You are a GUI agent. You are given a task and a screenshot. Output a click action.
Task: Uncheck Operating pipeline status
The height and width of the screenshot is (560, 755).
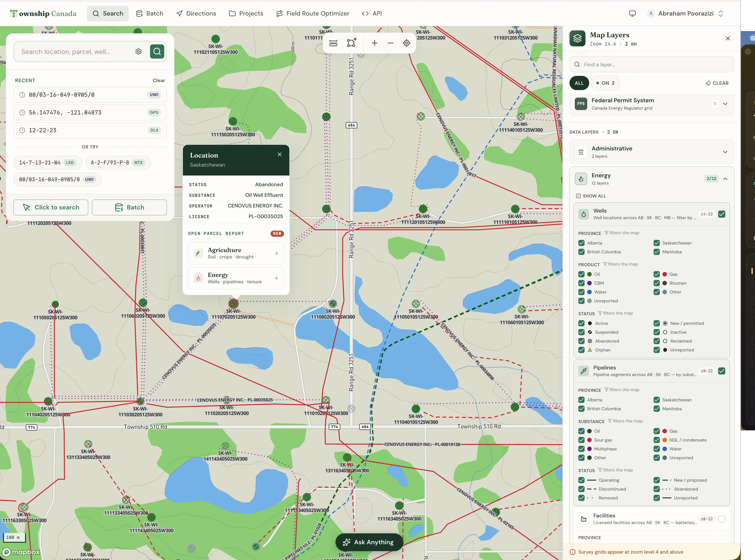click(581, 480)
